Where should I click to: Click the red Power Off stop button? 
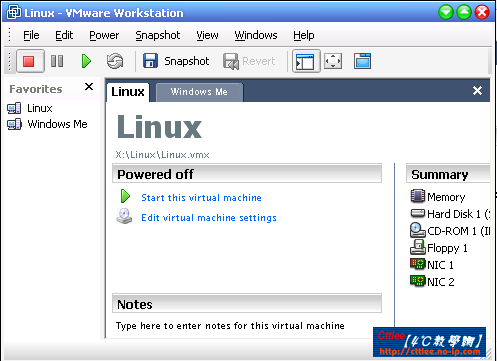tap(29, 61)
